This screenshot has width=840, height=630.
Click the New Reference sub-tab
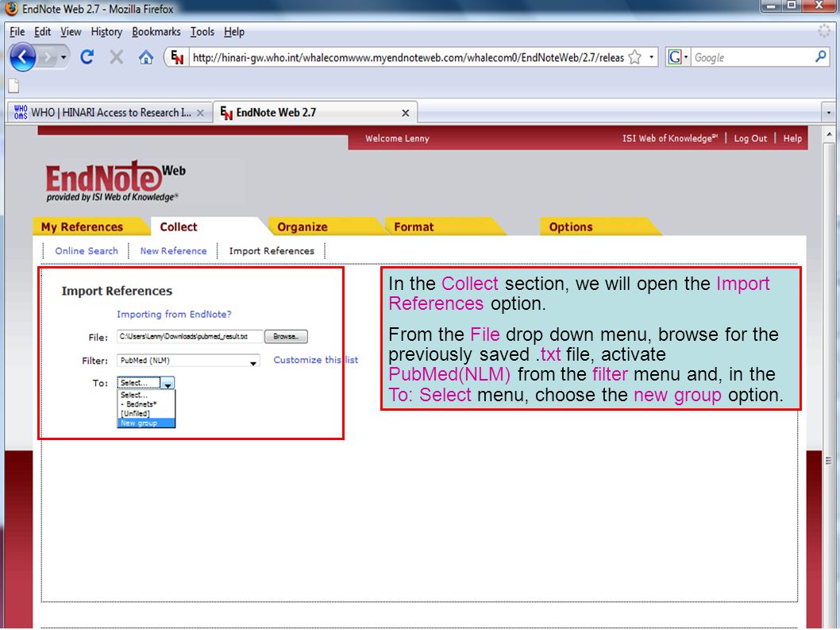[x=173, y=251]
